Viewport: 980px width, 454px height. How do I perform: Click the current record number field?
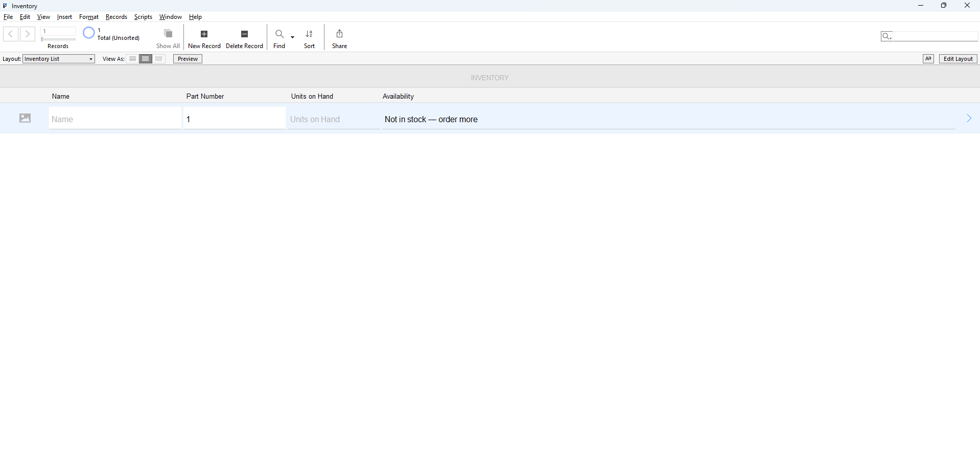click(x=58, y=31)
